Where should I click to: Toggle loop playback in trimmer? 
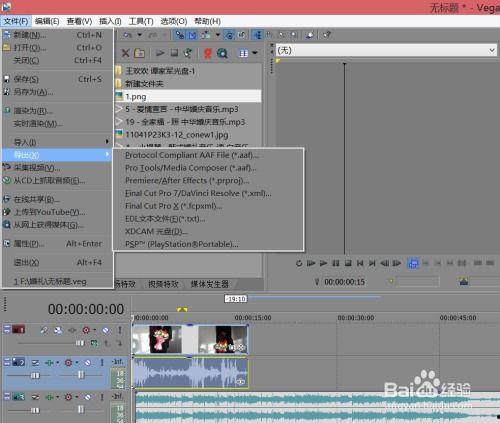coord(299,263)
